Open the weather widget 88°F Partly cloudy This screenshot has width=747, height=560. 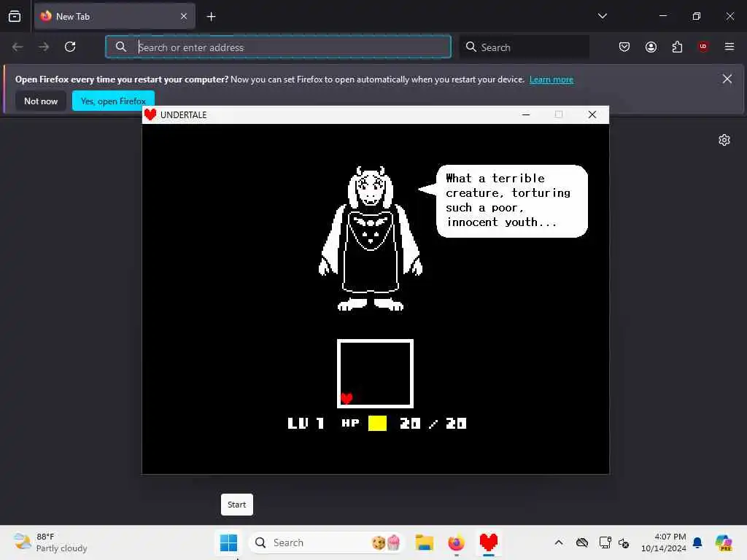50,542
